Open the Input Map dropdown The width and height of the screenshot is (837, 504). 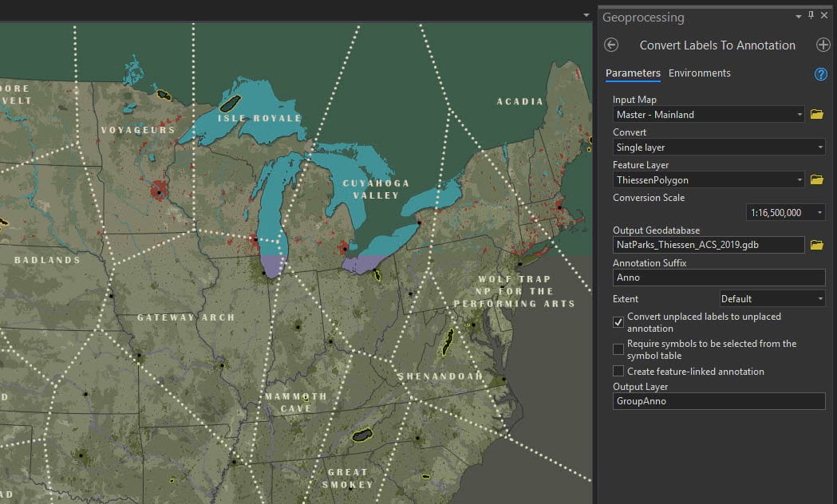709,114
